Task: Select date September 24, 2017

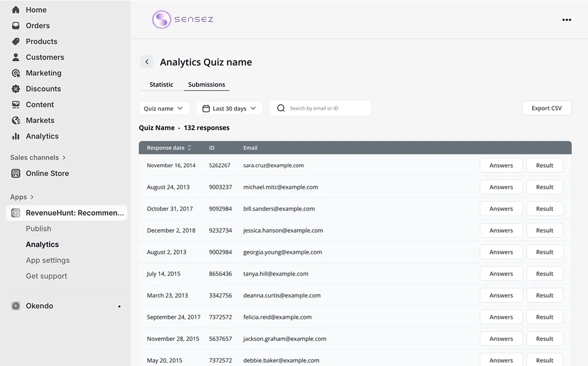Action: point(174,317)
